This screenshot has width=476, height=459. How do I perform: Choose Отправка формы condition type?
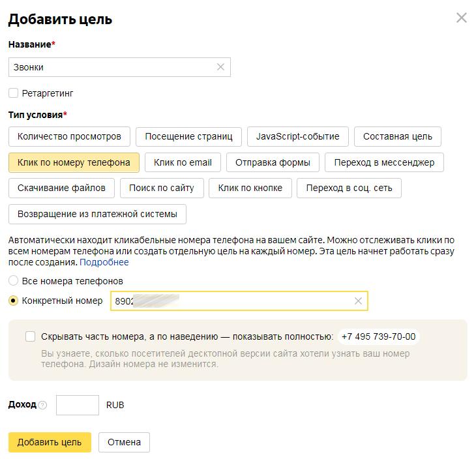(273, 162)
